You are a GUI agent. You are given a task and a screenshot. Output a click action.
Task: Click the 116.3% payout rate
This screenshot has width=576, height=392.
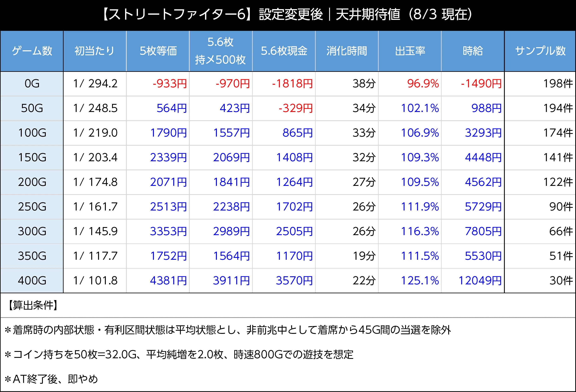click(420, 231)
